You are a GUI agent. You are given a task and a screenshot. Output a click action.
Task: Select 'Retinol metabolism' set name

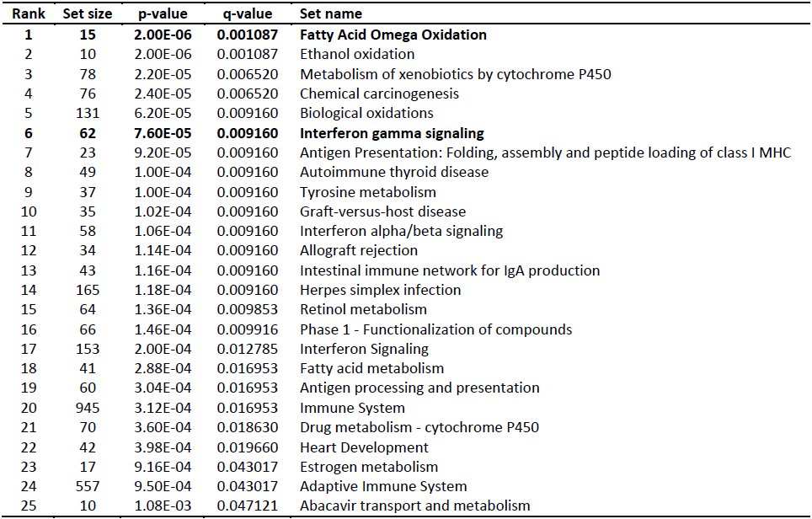point(363,309)
